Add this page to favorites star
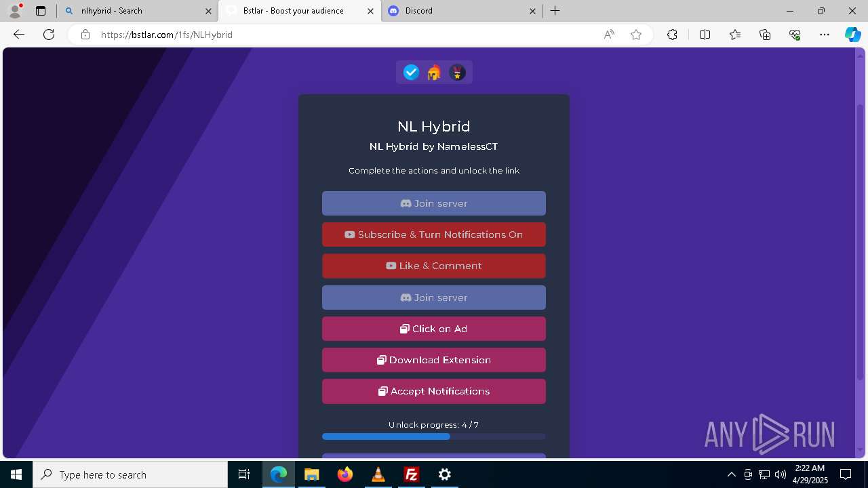This screenshot has width=868, height=488. (636, 35)
